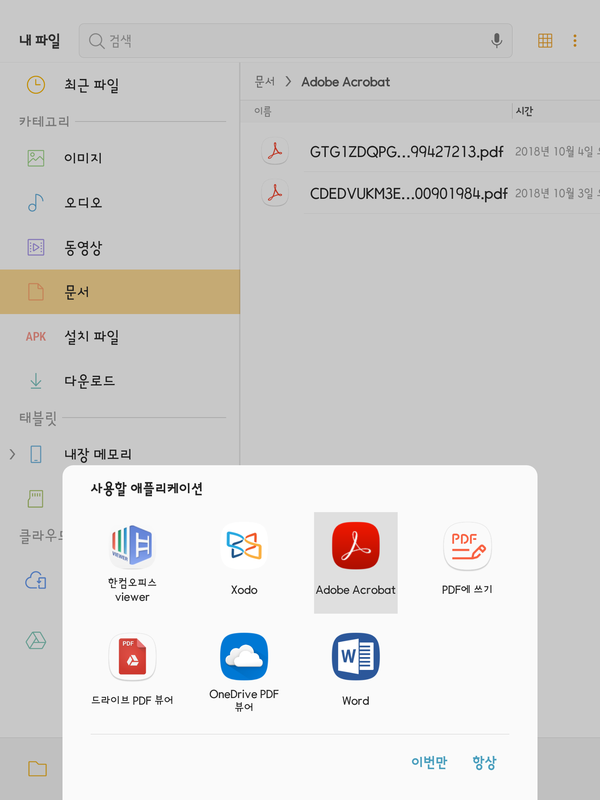
Task: Open Google Drive icon in sidebar
Action: (x=36, y=640)
